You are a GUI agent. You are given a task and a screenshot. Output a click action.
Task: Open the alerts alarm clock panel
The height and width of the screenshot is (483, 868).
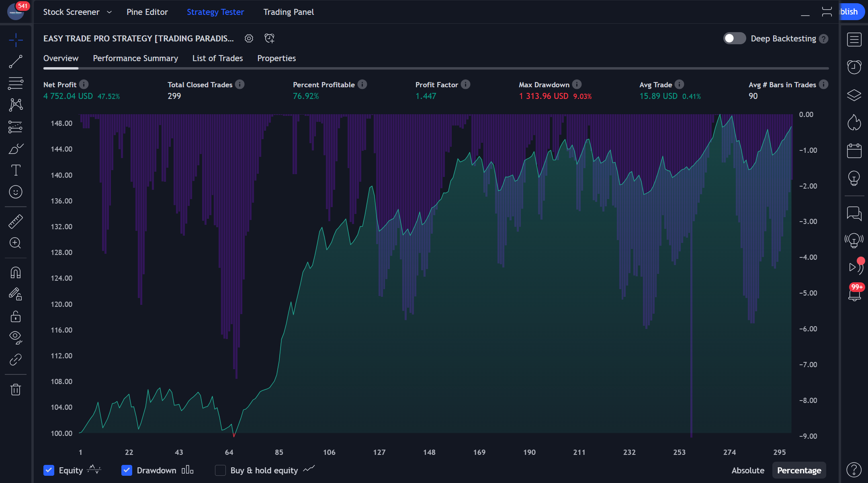[854, 67]
